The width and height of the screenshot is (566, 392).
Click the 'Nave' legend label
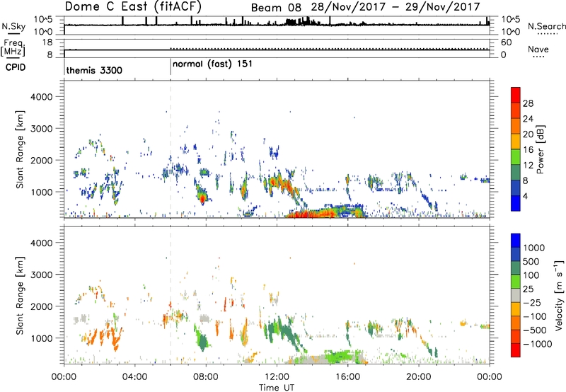coord(538,49)
